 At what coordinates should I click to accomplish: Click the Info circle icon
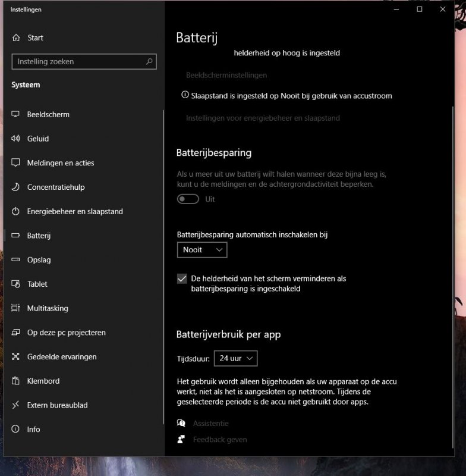15,430
